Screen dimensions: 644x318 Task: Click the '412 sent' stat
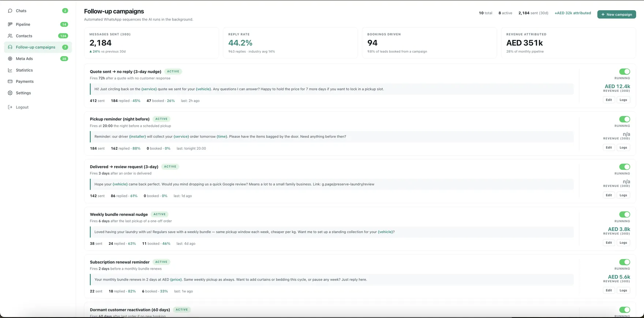tap(97, 101)
